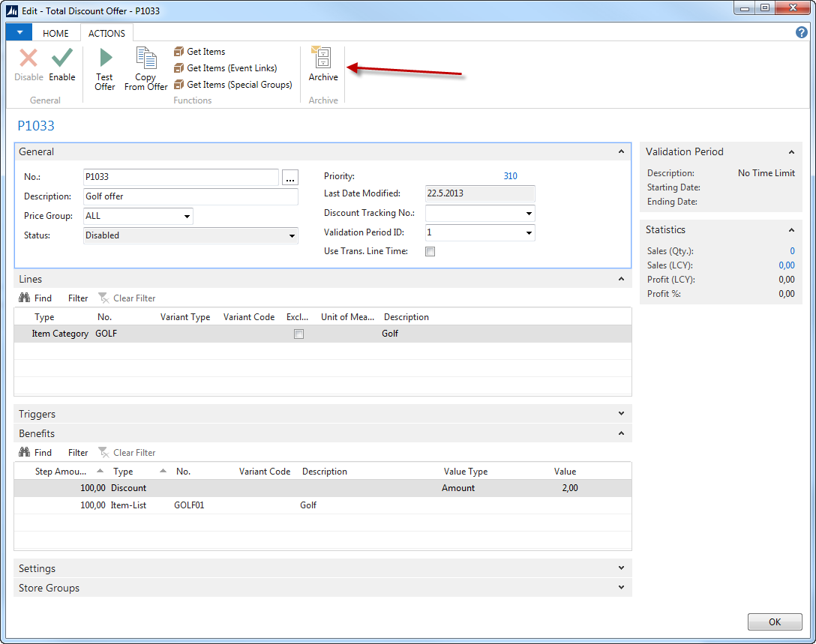Click the Copy From Offer icon
The width and height of the screenshot is (816, 644).
click(x=145, y=58)
